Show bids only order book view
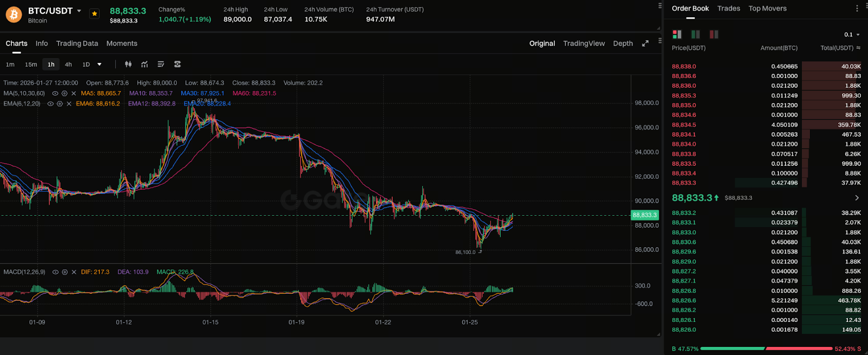Image resolution: width=868 pixels, height=355 pixels. [695, 34]
